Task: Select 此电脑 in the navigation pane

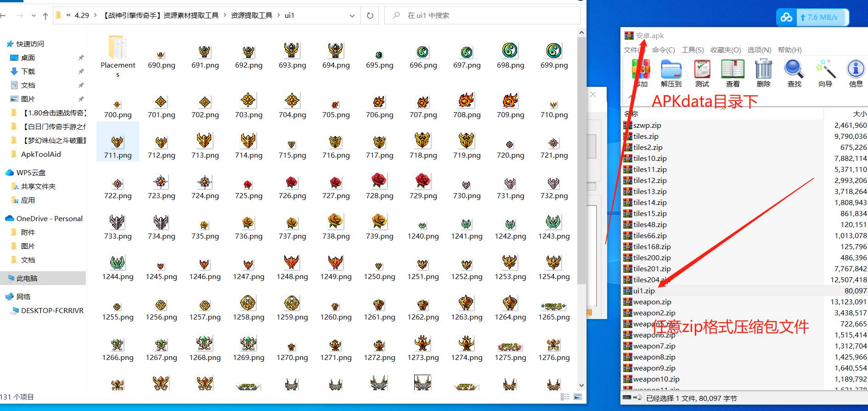Action: [x=27, y=278]
